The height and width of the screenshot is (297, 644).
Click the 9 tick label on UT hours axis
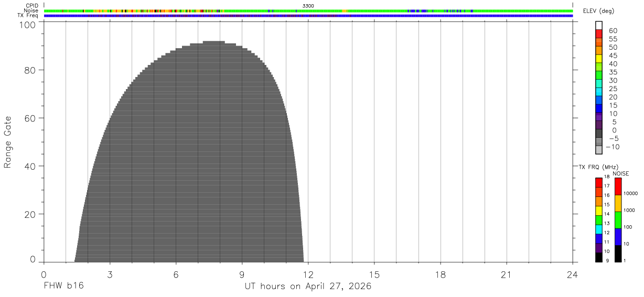click(242, 274)
